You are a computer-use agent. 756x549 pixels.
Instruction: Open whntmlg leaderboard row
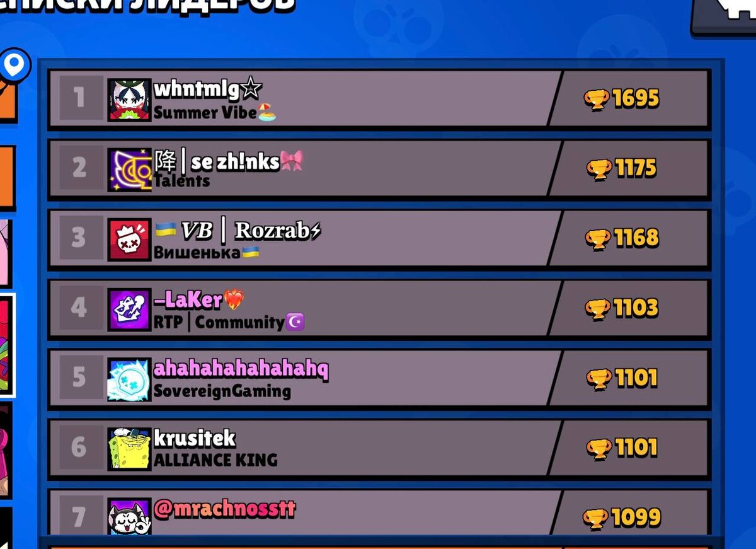point(379,99)
